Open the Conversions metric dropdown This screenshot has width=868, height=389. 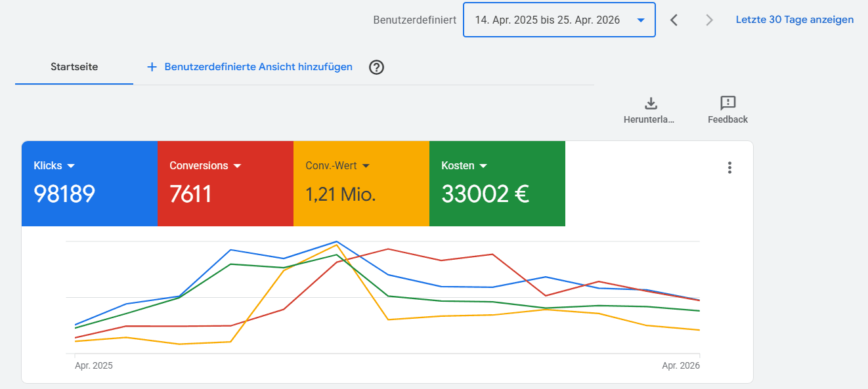pyautogui.click(x=206, y=166)
